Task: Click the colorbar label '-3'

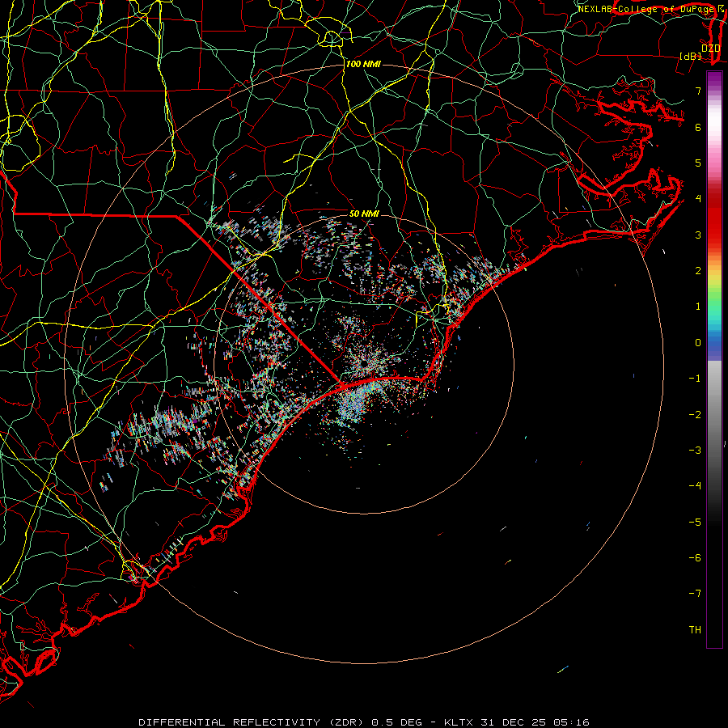Action: pos(695,451)
